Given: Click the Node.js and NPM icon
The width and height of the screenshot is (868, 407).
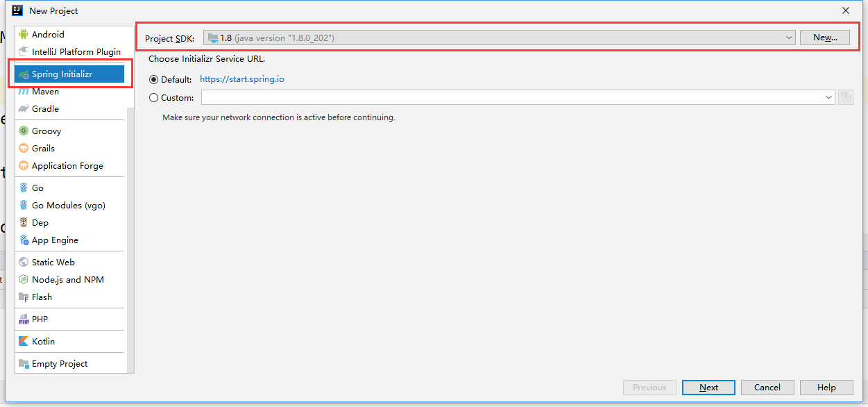Looking at the screenshot, I should click(x=24, y=279).
